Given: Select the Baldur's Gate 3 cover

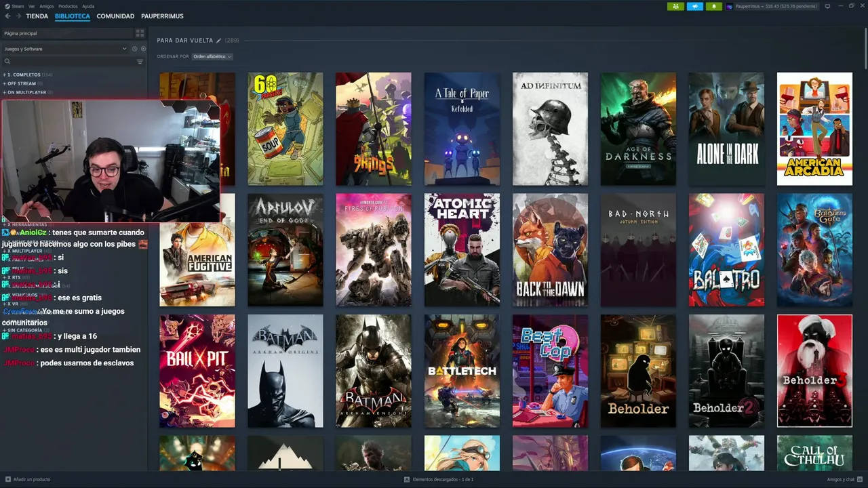Looking at the screenshot, I should (814, 250).
